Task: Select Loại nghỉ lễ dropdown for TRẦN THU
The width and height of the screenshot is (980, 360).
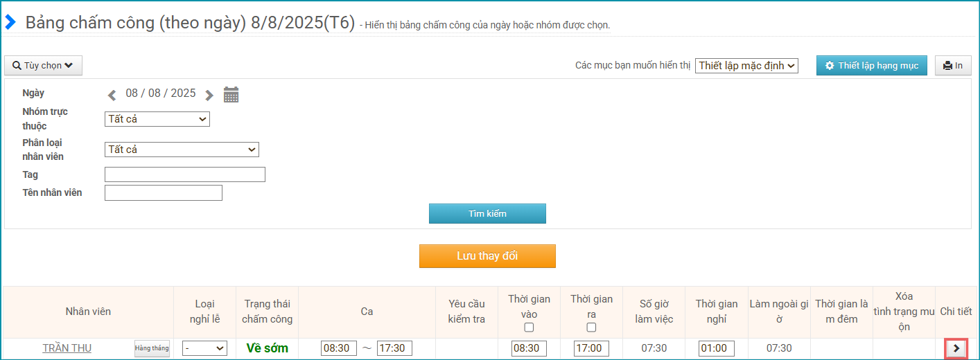Action: click(204, 348)
